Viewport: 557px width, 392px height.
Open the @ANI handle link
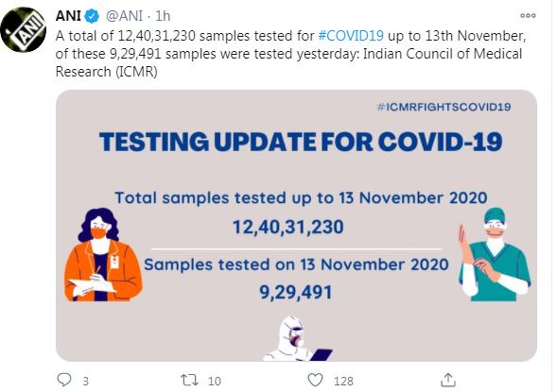tap(124, 16)
